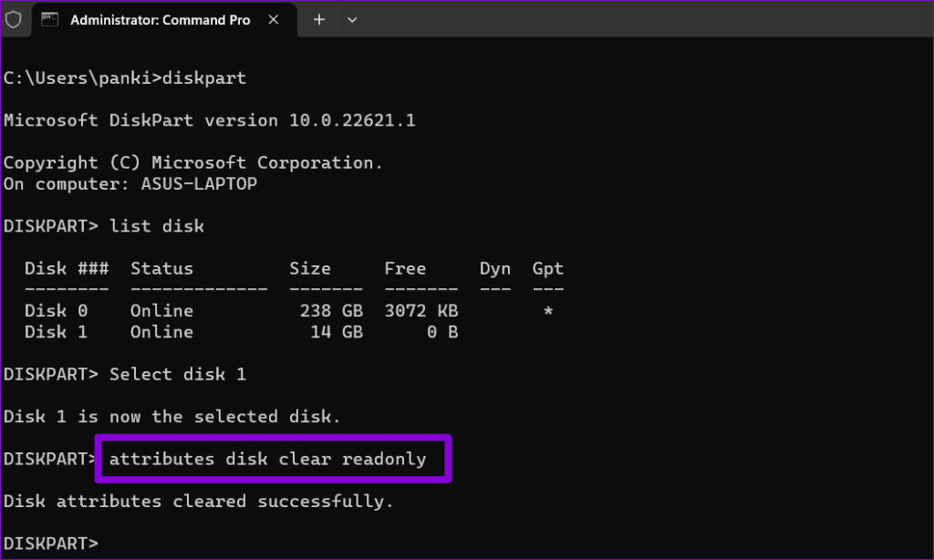Click the Microsoft DiskPart version line
Screen dimensions: 934x560
tap(210, 119)
